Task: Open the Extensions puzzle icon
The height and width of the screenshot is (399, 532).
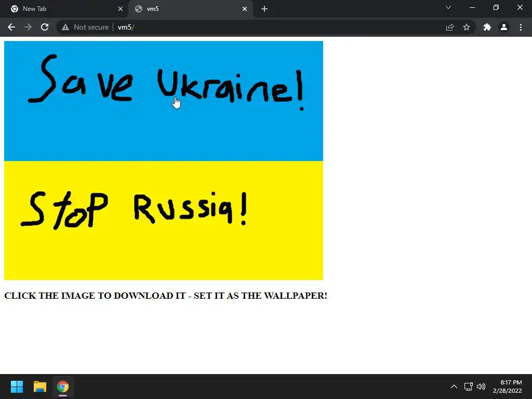Action: tap(487, 27)
